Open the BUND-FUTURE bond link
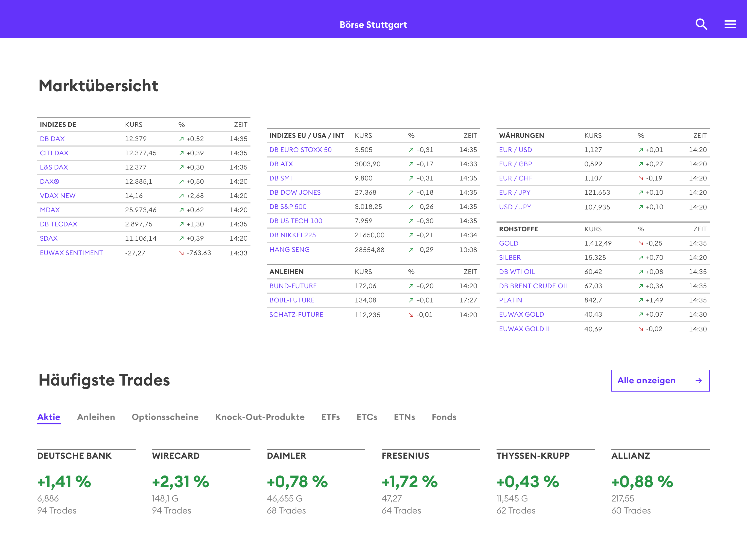The image size is (747, 560). pos(293,286)
